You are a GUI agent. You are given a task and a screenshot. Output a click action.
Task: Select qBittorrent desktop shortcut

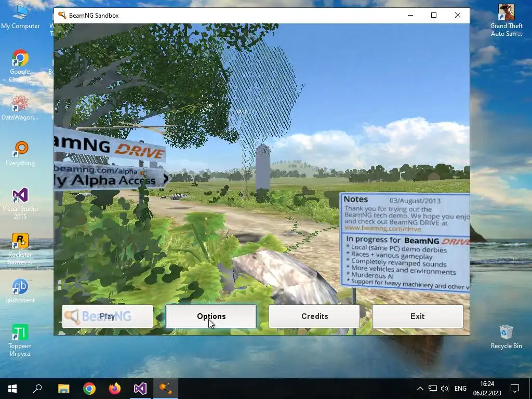coord(20,291)
